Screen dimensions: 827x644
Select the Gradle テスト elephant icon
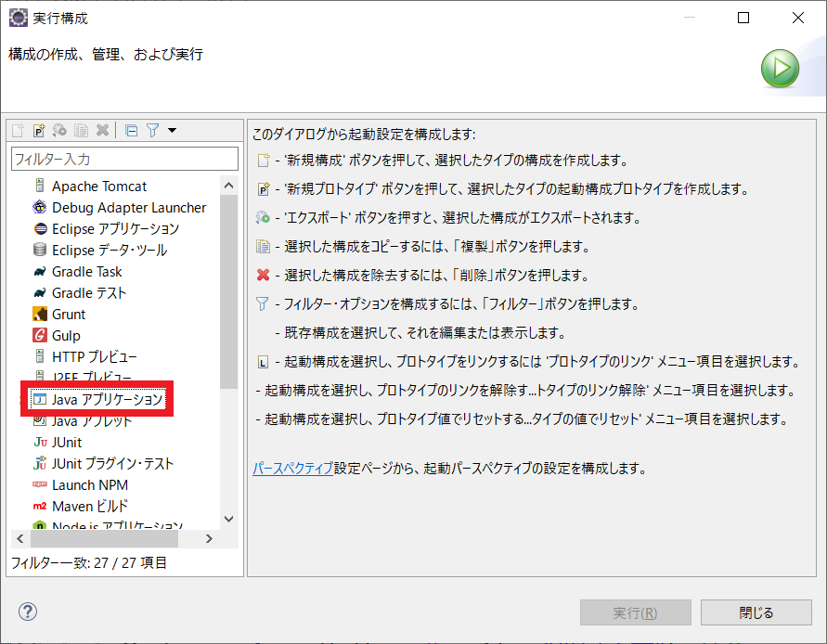tap(40, 292)
